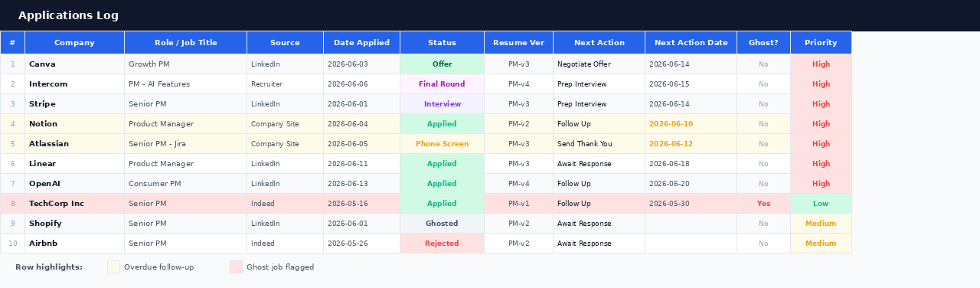Screen dimensions: 980x288
Task: Select the Rejected status cell
Action: tap(442, 244)
